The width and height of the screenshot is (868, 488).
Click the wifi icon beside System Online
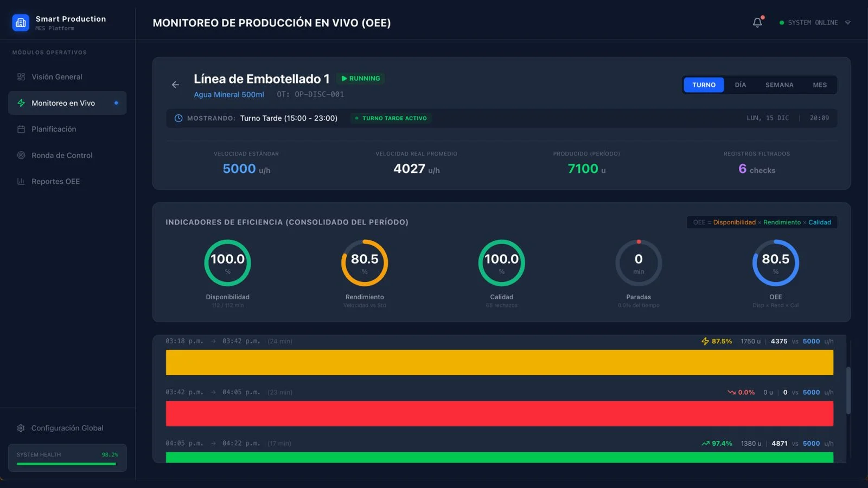[847, 23]
